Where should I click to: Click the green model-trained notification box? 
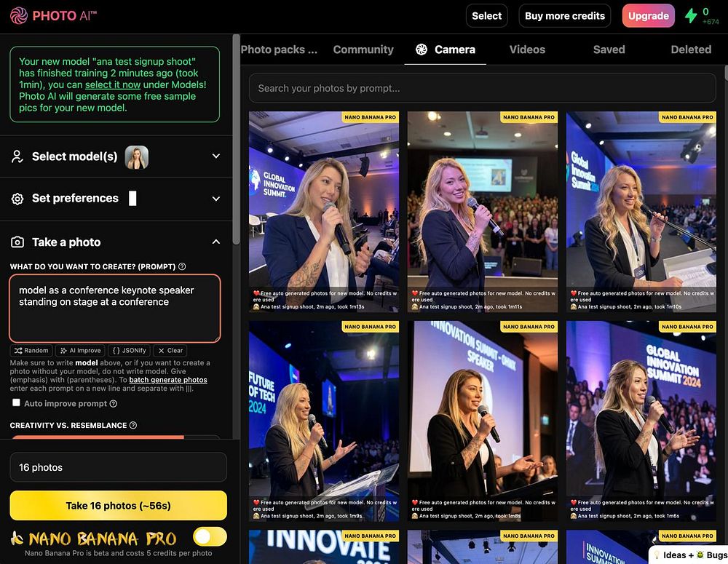coord(115,84)
